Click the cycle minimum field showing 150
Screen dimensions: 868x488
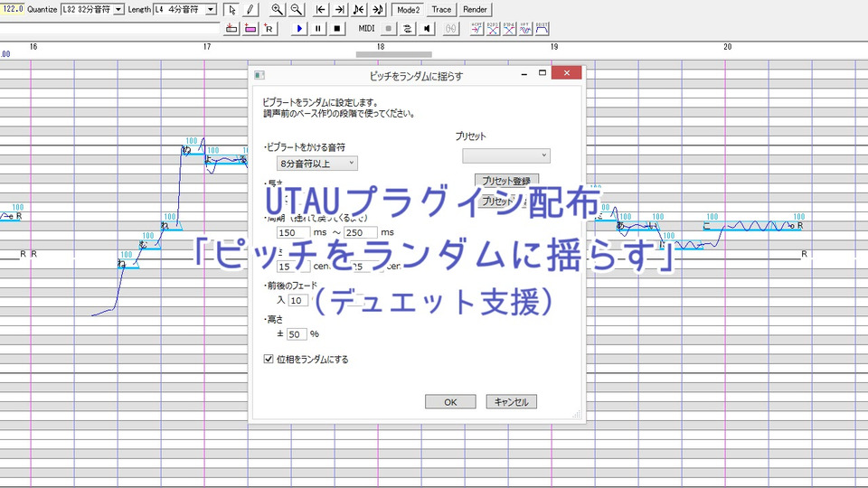[x=293, y=232]
